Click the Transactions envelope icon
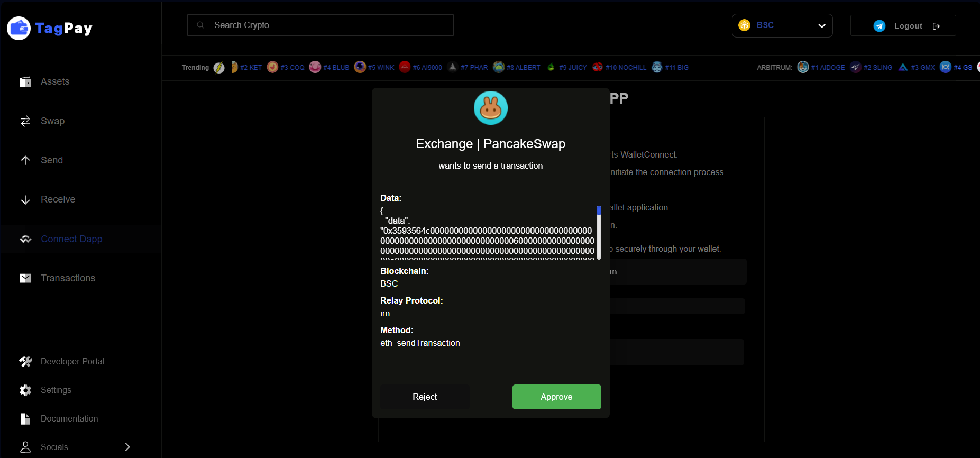 tap(25, 278)
